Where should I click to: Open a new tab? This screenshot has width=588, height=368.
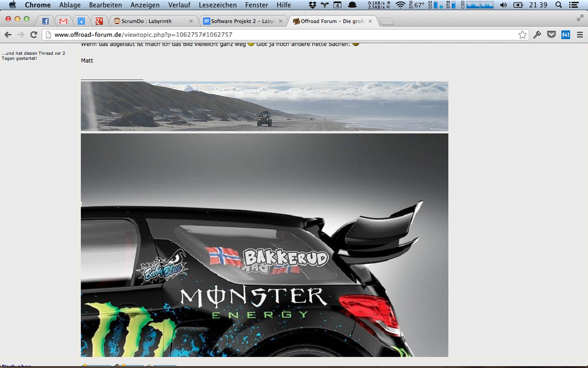pyautogui.click(x=386, y=21)
